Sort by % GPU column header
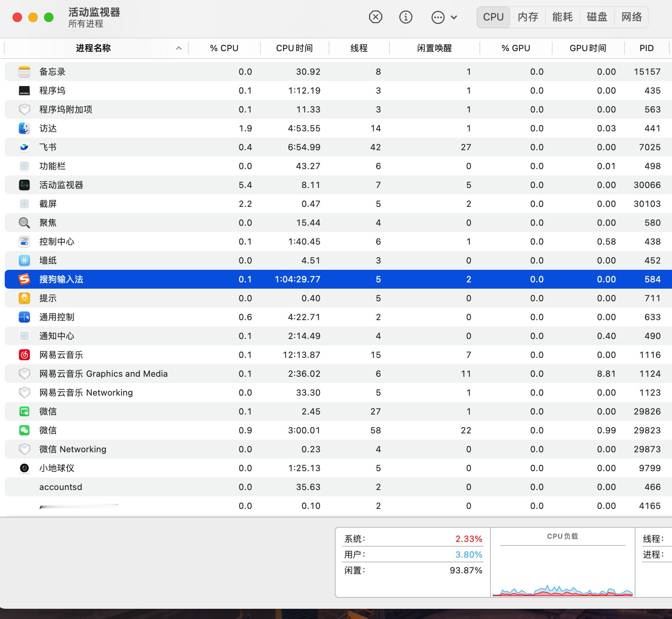672x619 pixels. [x=516, y=48]
